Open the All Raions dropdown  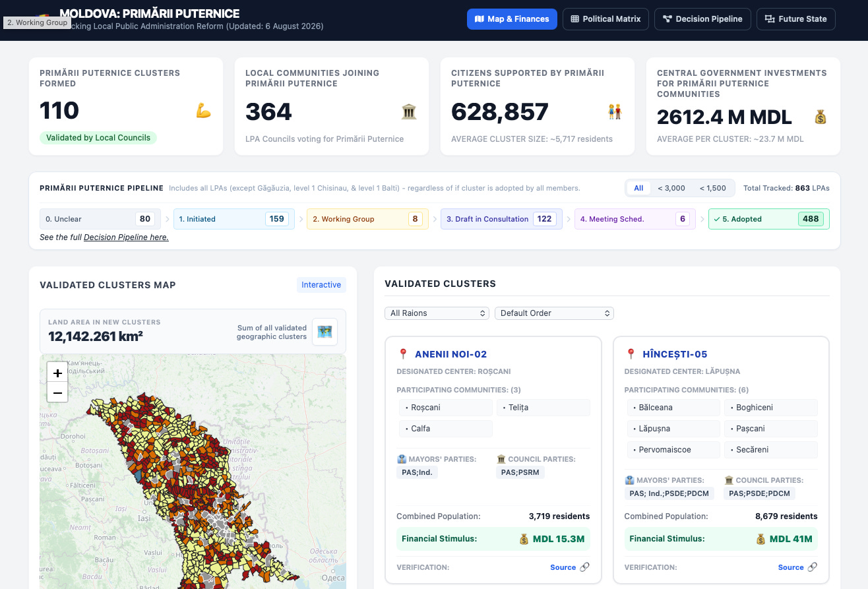pyautogui.click(x=437, y=313)
